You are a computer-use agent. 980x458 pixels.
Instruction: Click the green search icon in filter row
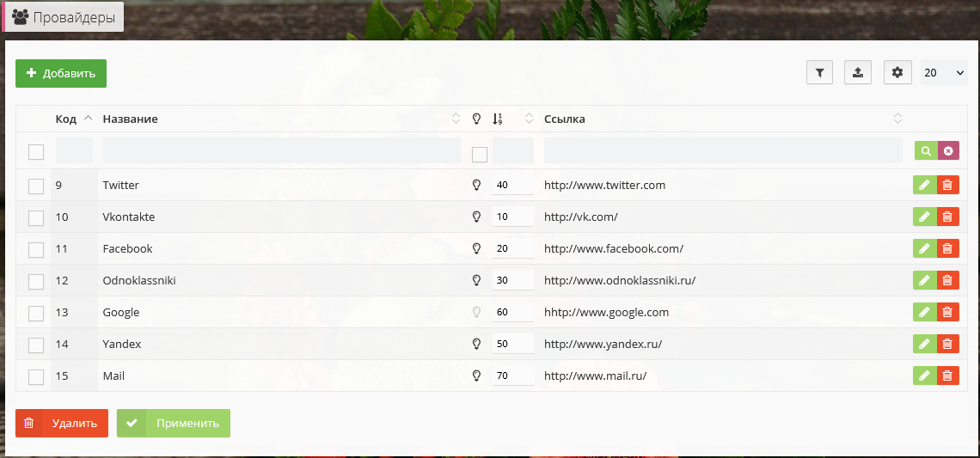(926, 151)
